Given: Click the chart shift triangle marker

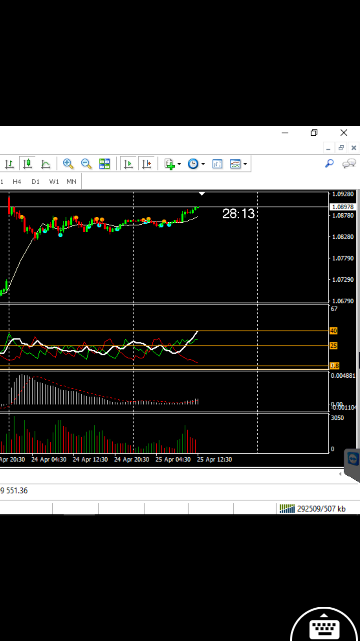Looking at the screenshot, I should pyautogui.click(x=202, y=193).
